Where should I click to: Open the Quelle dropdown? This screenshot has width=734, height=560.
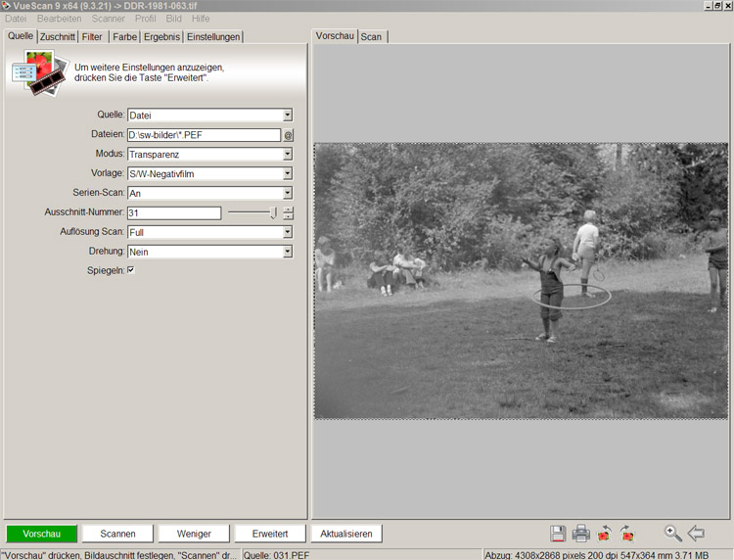288,115
